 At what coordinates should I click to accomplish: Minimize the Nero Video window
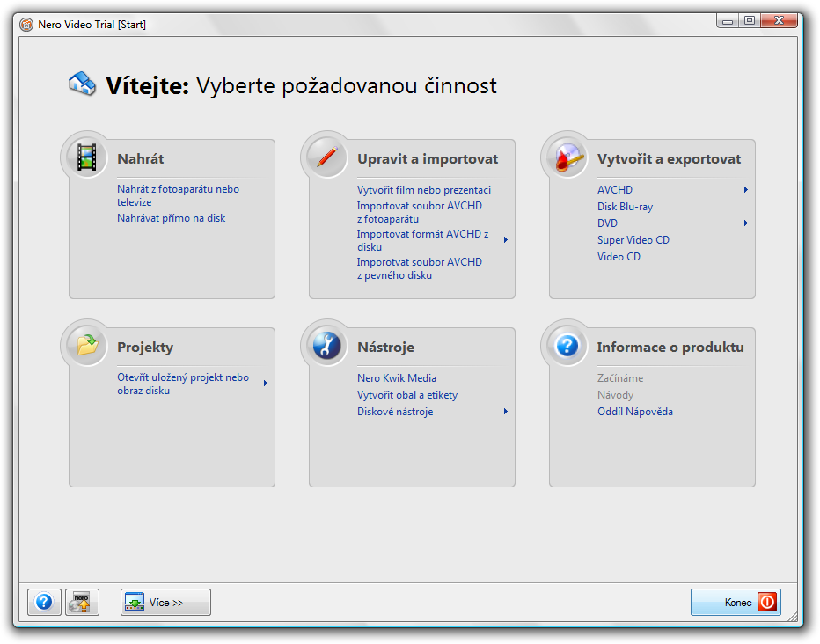(x=728, y=21)
